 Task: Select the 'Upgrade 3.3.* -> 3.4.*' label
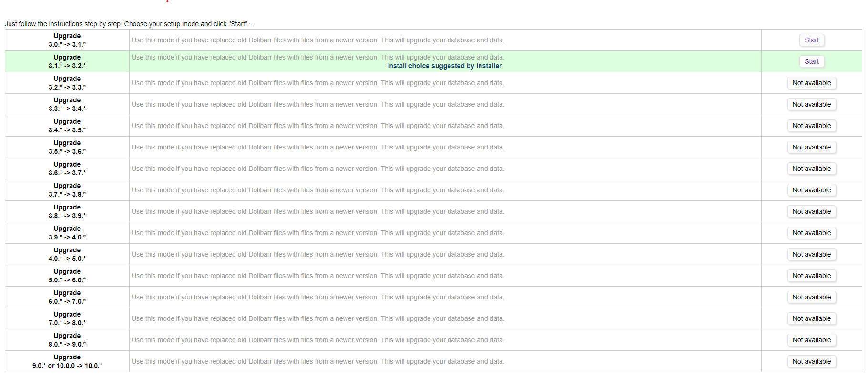coord(67,104)
